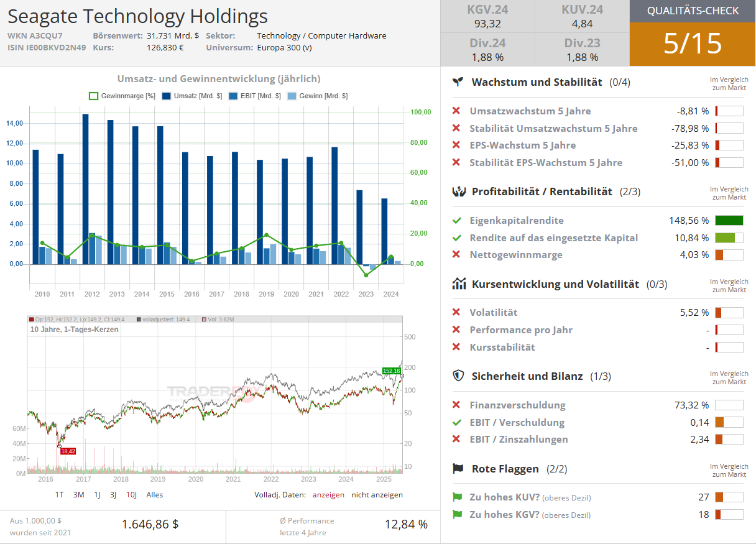Click the Kursentwicklung und Volatilität chart icon

(x=459, y=284)
